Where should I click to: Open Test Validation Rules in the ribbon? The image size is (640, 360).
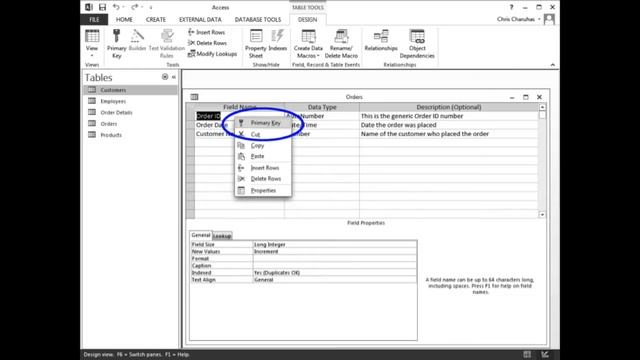point(167,44)
